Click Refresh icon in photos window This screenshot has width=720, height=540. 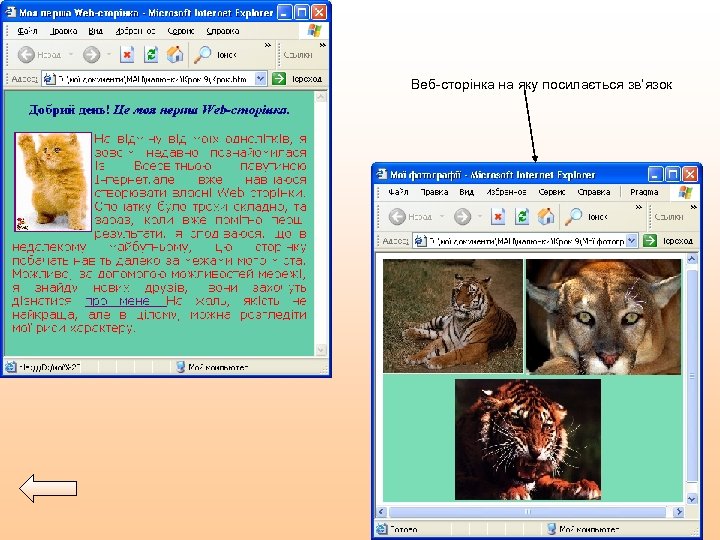coord(522,216)
